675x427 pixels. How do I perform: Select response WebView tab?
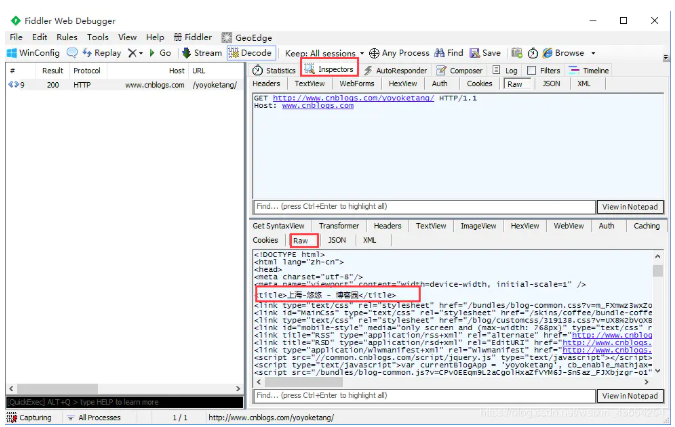[569, 226]
